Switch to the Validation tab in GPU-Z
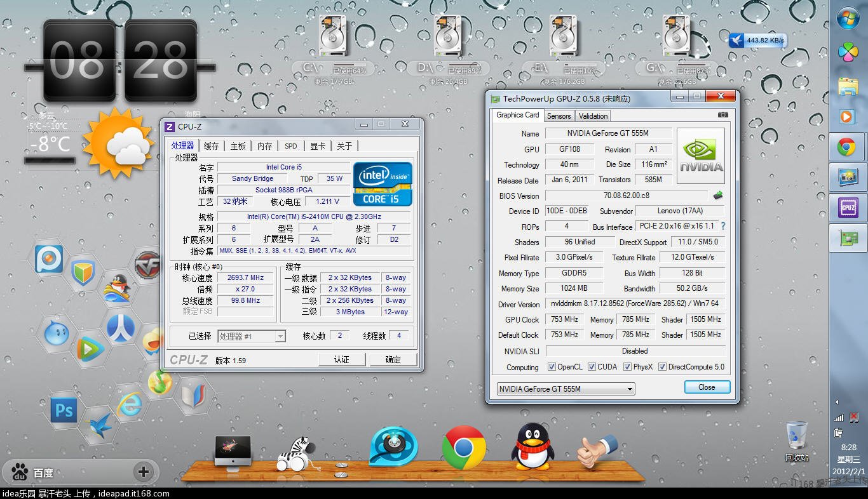This screenshot has height=499, width=868. pos(593,116)
